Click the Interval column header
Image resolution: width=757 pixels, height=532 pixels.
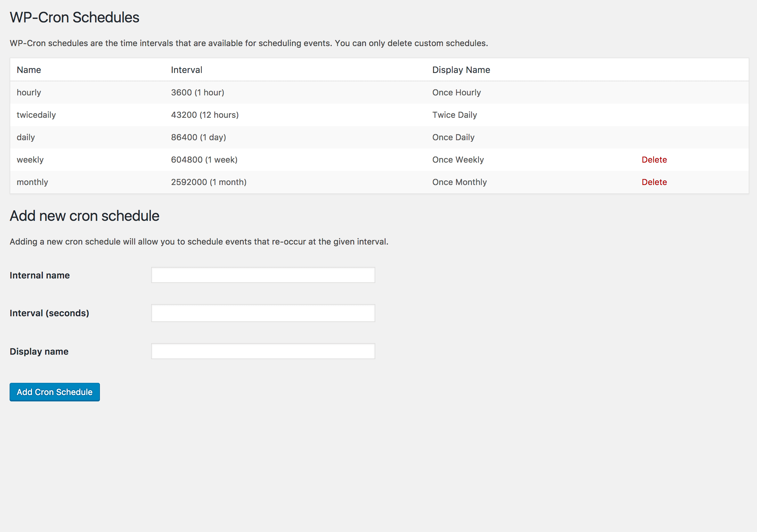(x=186, y=70)
